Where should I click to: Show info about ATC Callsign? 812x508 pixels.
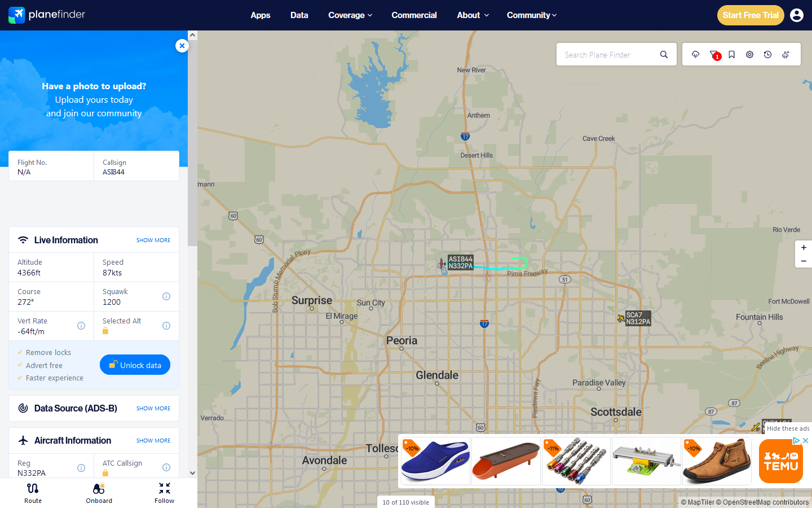click(166, 467)
